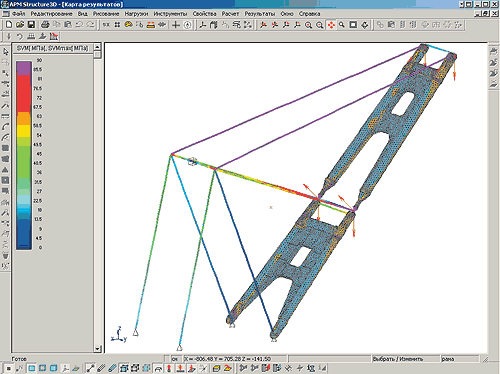
Task: Save the model with the floppy disk icon
Action: (x=31, y=25)
